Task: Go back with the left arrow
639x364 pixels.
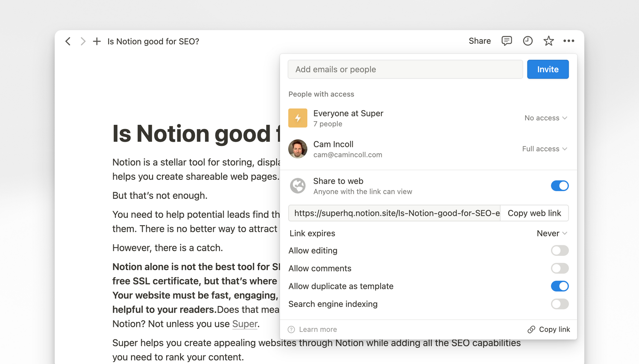Action: tap(68, 41)
